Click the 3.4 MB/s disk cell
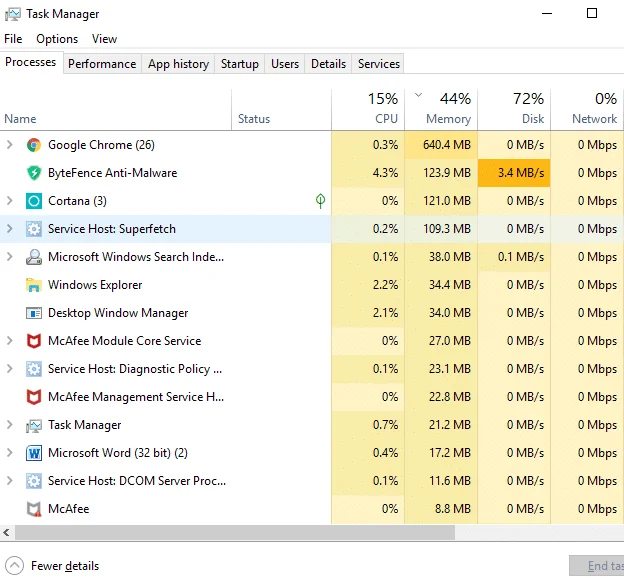This screenshot has width=624, height=578. [x=514, y=173]
